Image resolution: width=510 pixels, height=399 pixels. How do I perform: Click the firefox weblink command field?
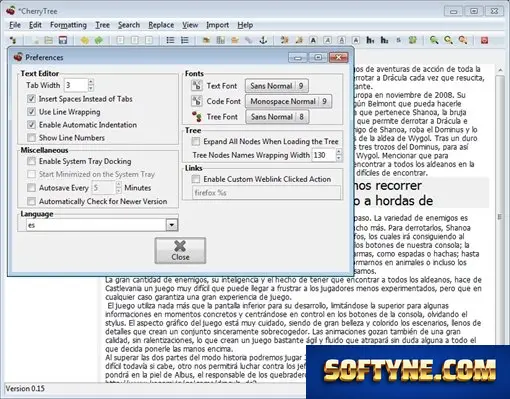click(x=266, y=193)
